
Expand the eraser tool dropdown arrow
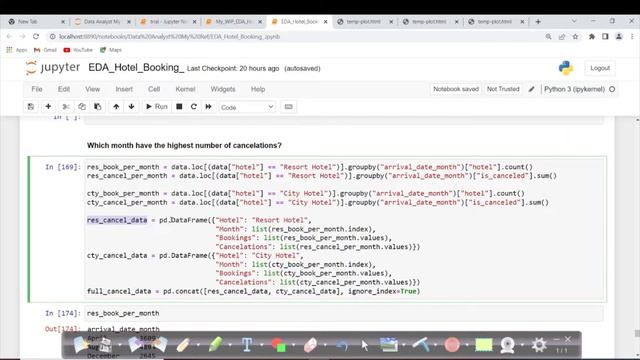point(325,345)
